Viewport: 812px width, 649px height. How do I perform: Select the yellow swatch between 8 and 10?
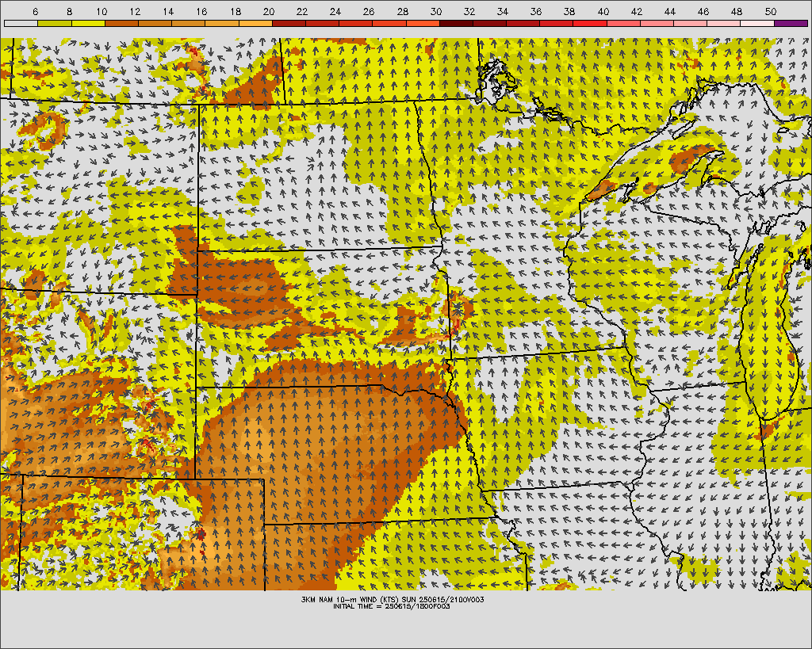[88, 23]
